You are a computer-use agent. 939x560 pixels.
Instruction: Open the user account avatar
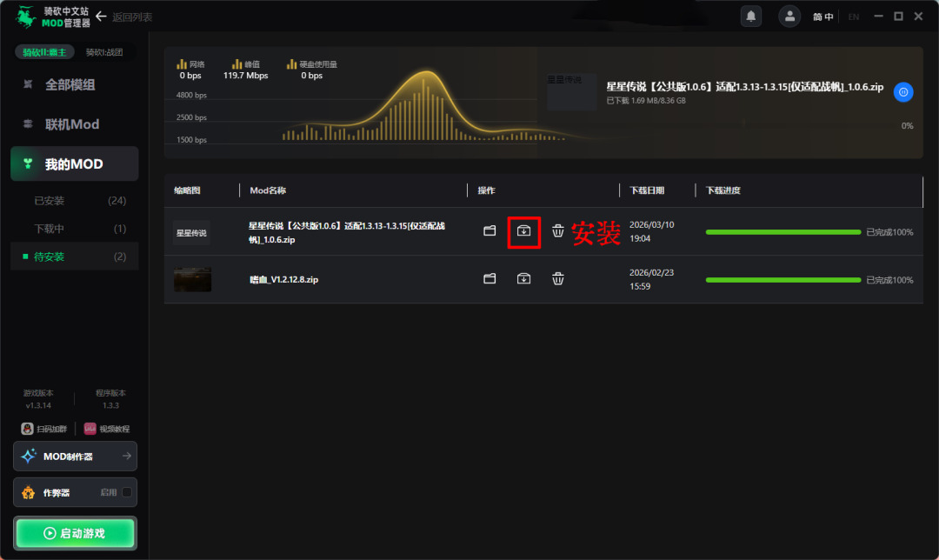point(789,16)
